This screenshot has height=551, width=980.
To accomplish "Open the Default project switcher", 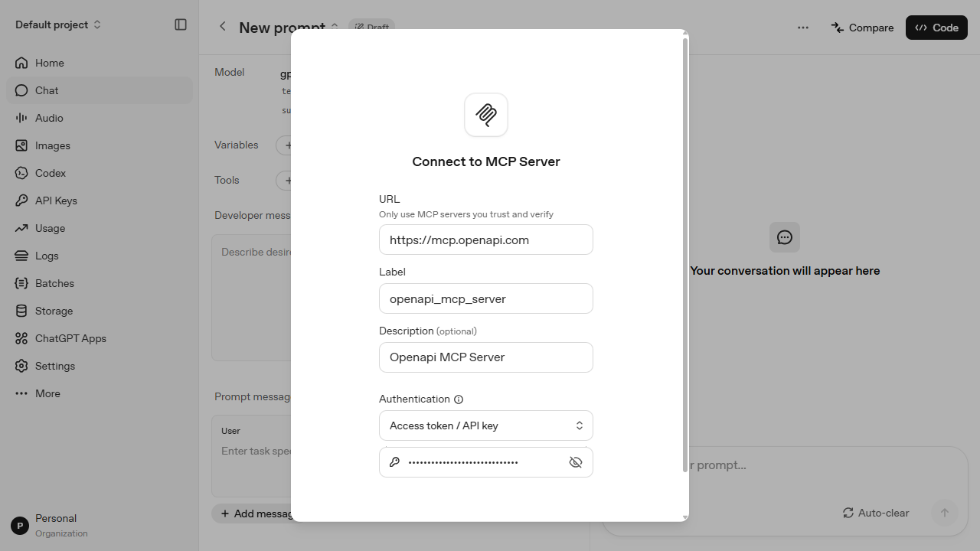I will pyautogui.click(x=58, y=24).
